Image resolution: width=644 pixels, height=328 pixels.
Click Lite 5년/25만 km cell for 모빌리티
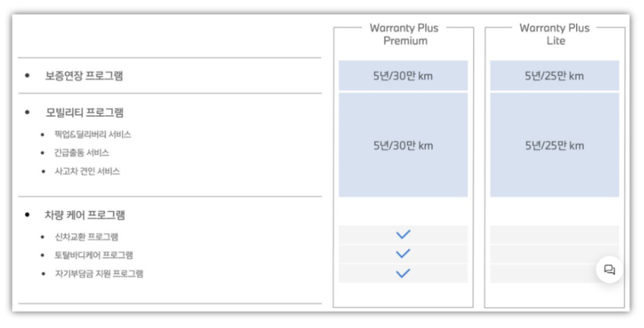pyautogui.click(x=554, y=145)
